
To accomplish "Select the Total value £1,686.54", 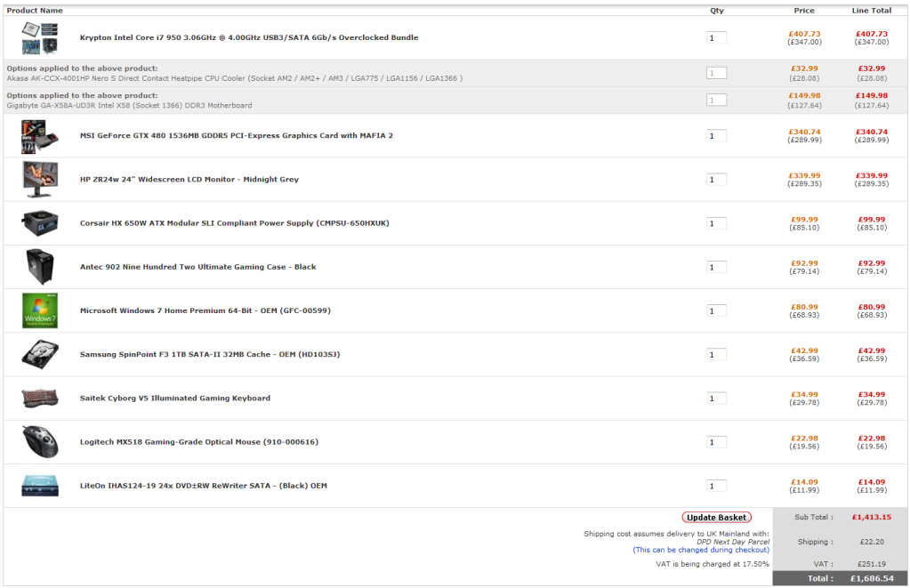I will pyautogui.click(x=872, y=579).
